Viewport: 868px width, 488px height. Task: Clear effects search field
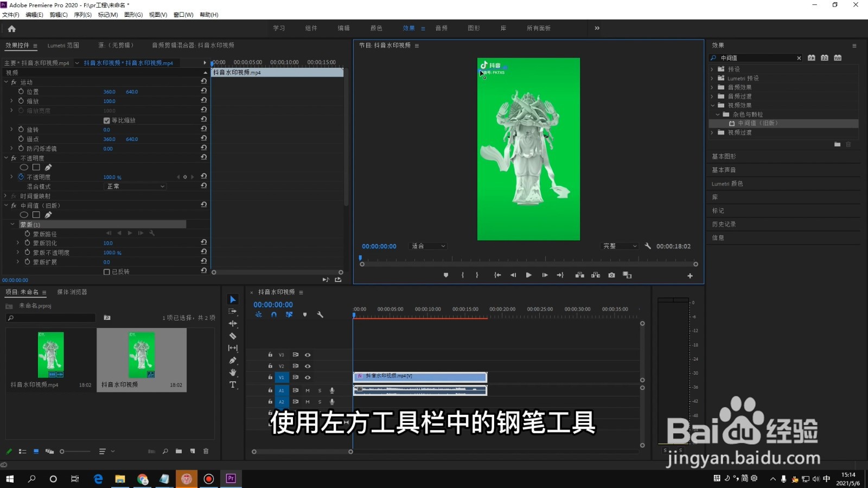(x=799, y=58)
